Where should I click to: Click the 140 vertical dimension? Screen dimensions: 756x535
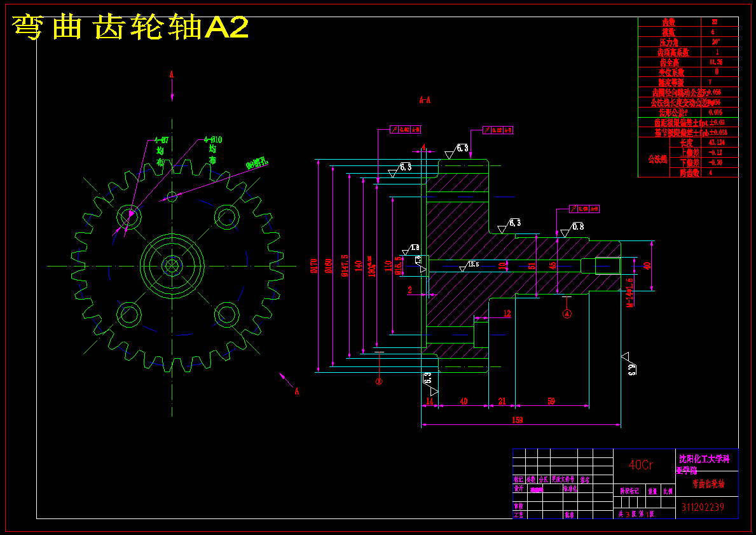coord(358,266)
